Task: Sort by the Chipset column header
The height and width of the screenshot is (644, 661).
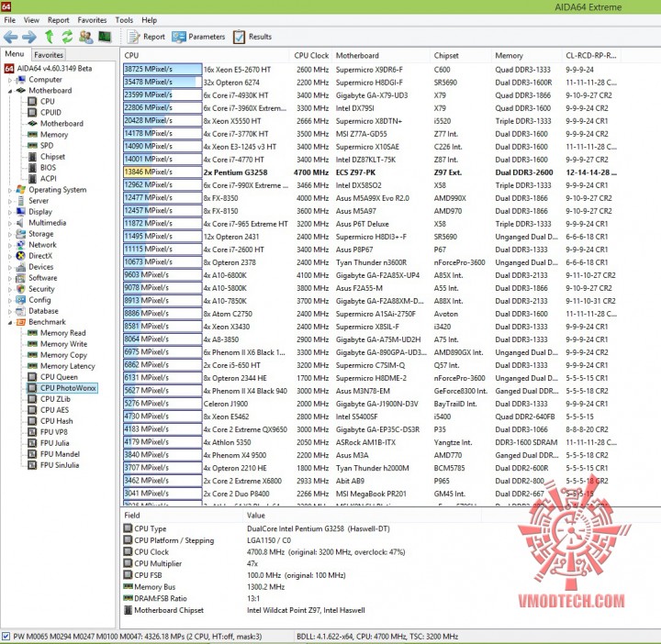Action: click(461, 56)
